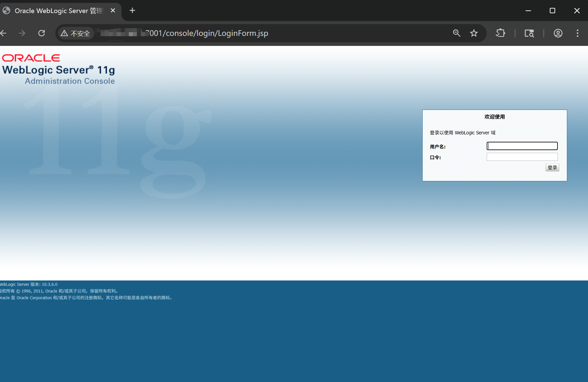
Task: Reload the page with refresh icon
Action: pyautogui.click(x=42, y=33)
